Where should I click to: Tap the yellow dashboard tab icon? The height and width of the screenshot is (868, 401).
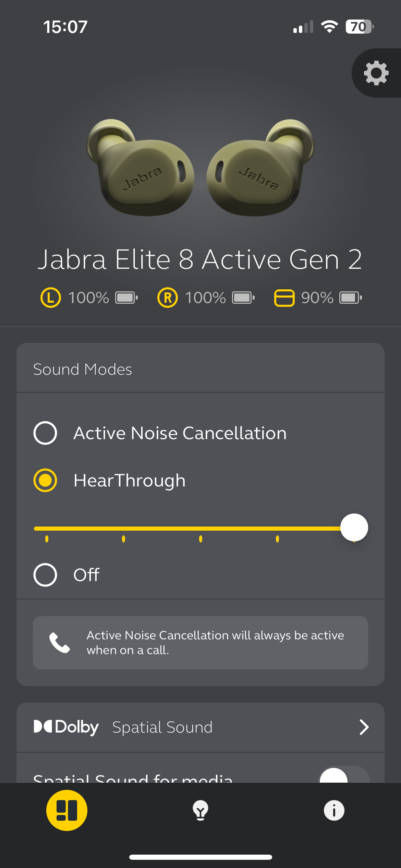(x=67, y=810)
